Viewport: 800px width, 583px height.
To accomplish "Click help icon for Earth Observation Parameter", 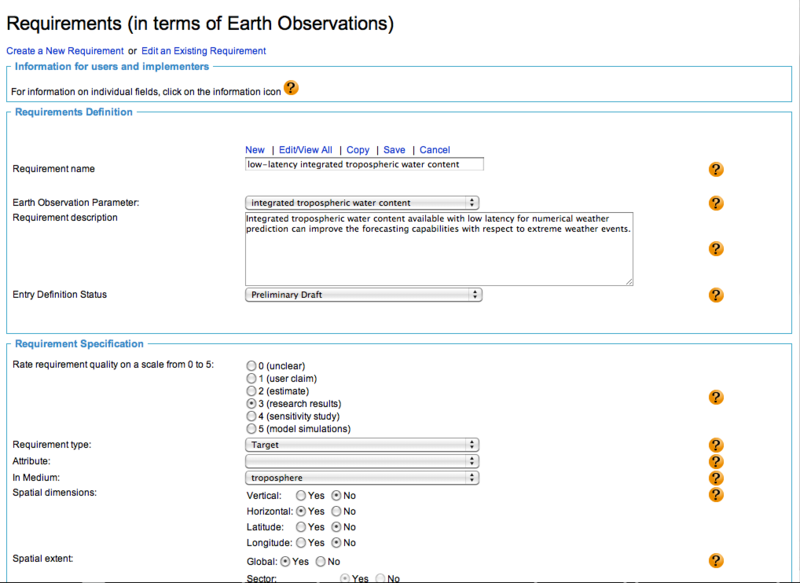I will [715, 203].
